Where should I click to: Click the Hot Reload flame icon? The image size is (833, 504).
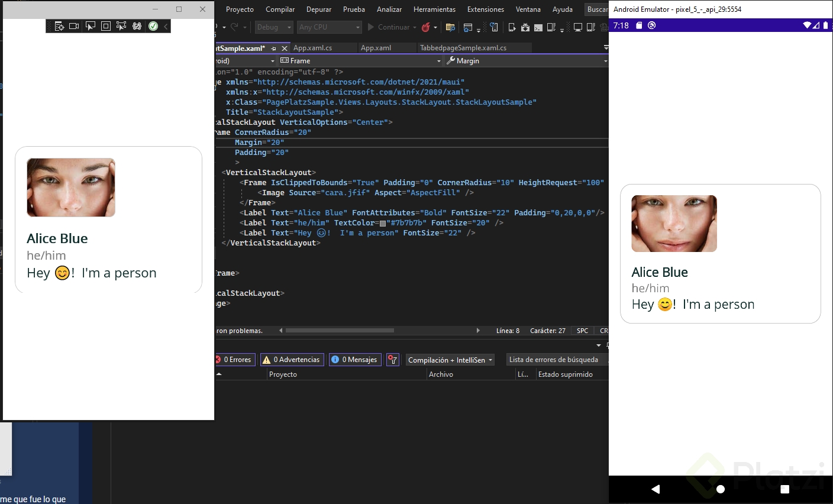click(425, 27)
